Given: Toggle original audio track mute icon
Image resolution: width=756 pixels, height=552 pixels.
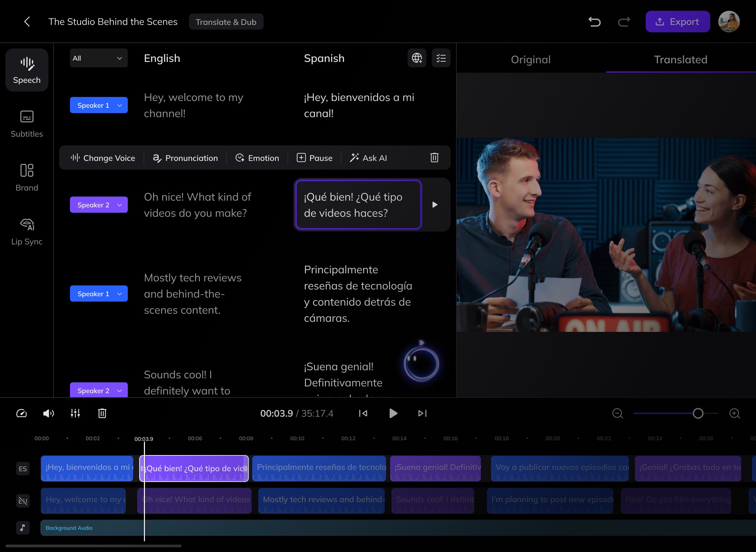Looking at the screenshot, I should click(23, 501).
